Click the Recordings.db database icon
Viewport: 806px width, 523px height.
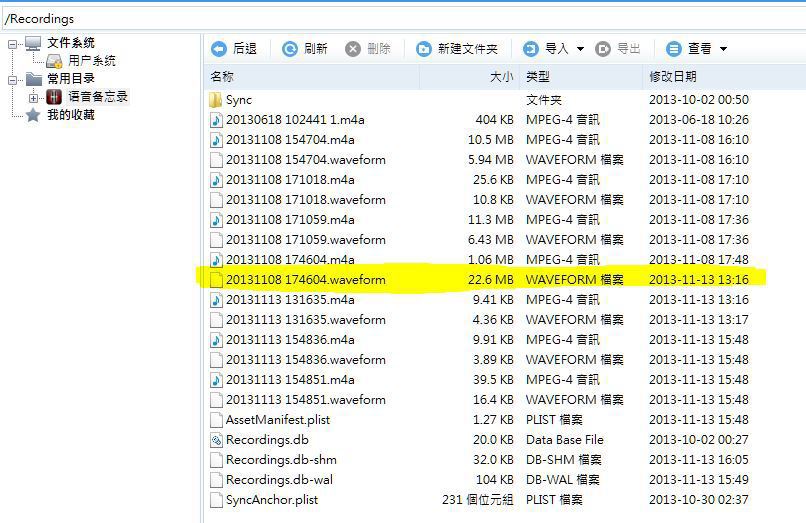tap(216, 440)
